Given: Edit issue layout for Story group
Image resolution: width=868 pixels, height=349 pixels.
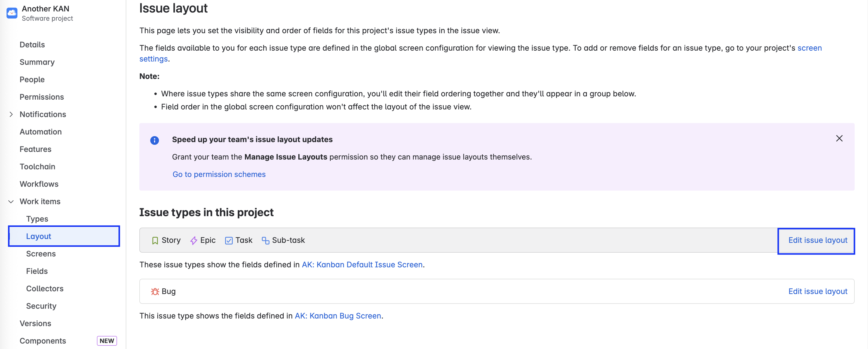Looking at the screenshot, I should pos(817,241).
